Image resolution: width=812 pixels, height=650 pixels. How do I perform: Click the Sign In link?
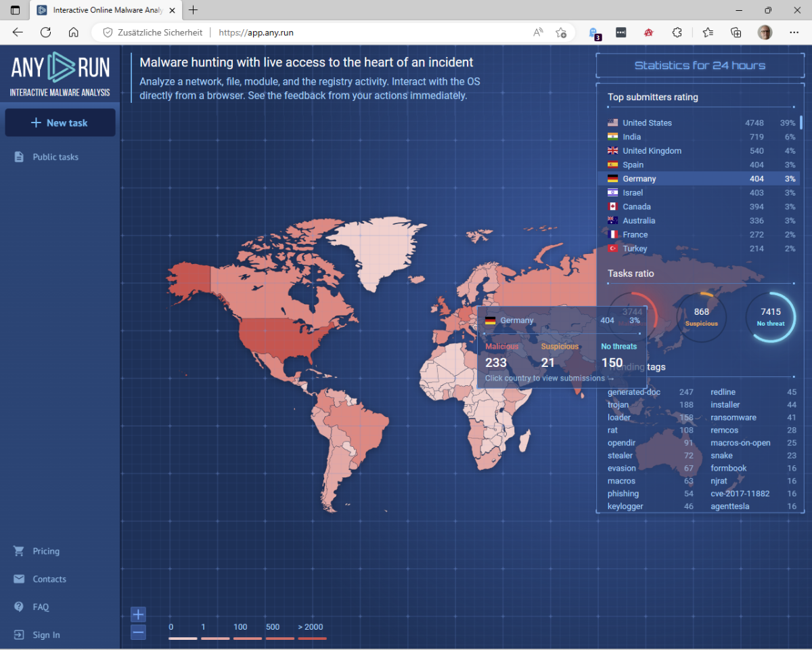[46, 635]
